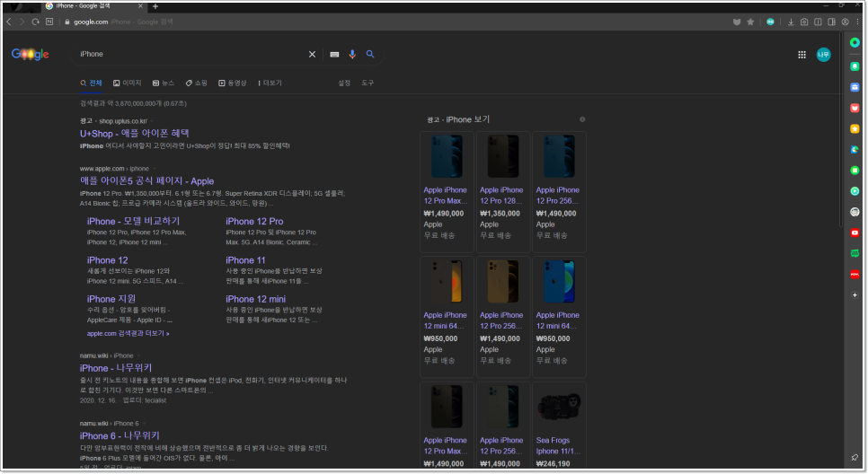868x474 pixels.
Task: Add a sidebar app with plus button
Action: (855, 294)
